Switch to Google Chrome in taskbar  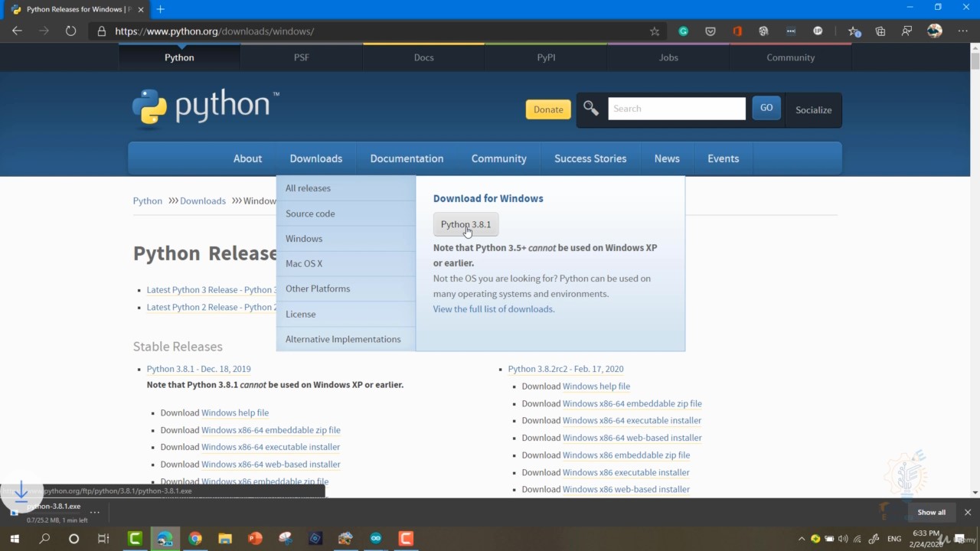(x=195, y=539)
